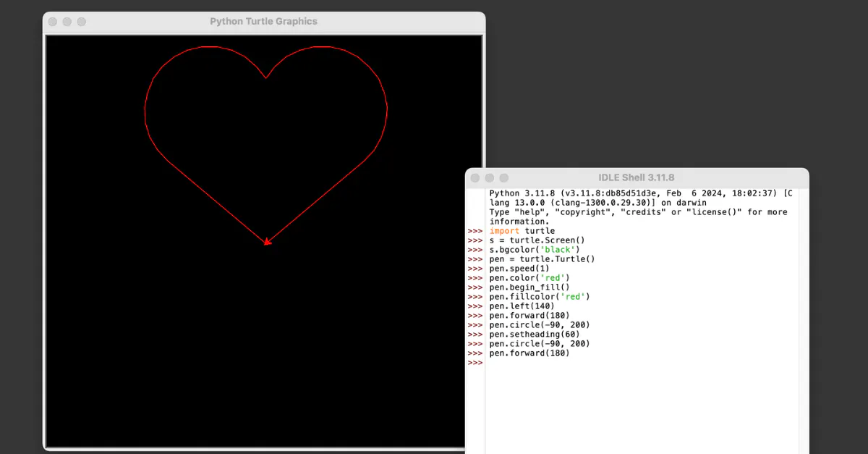This screenshot has width=868, height=454.
Task: Close the IDLE Shell window
Action: click(x=475, y=177)
